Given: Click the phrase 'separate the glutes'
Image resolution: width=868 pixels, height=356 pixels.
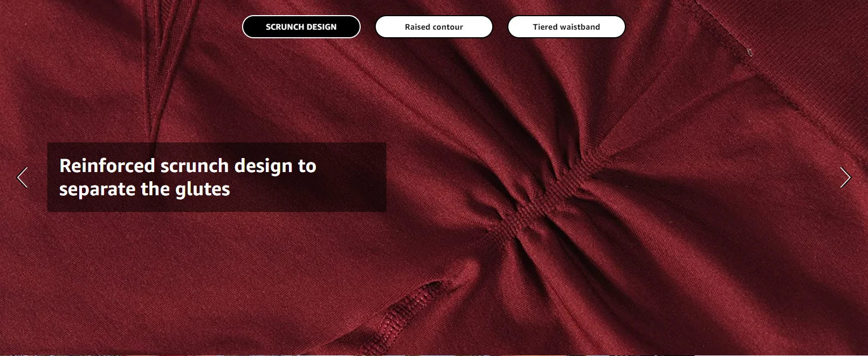Looking at the screenshot, I should click(144, 189).
